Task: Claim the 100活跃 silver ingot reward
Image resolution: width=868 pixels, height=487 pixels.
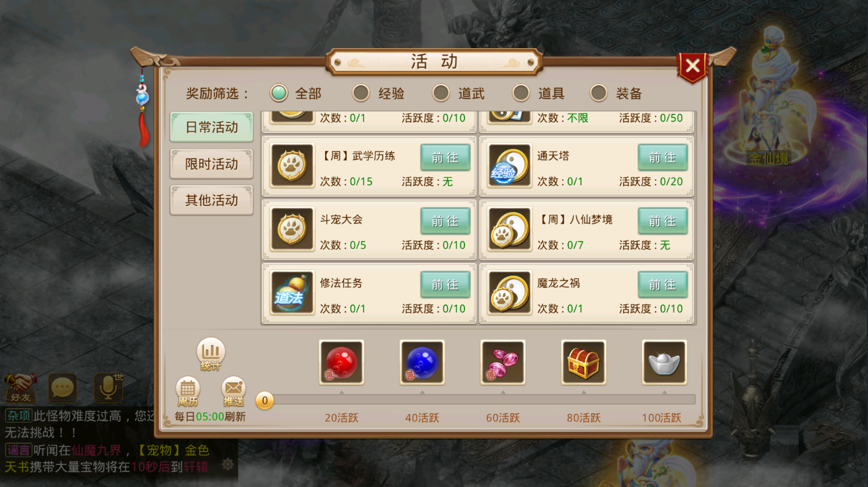Action: (x=664, y=362)
